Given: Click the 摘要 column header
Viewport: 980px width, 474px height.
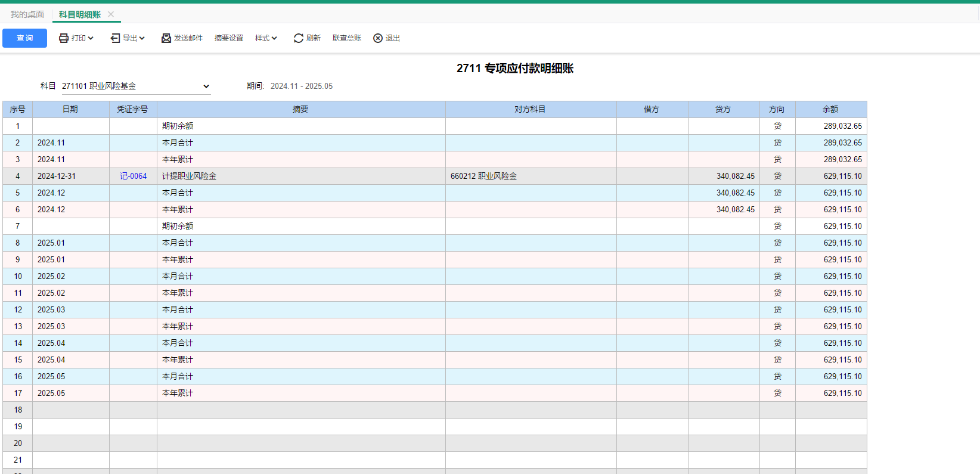Looking at the screenshot, I should [300, 110].
